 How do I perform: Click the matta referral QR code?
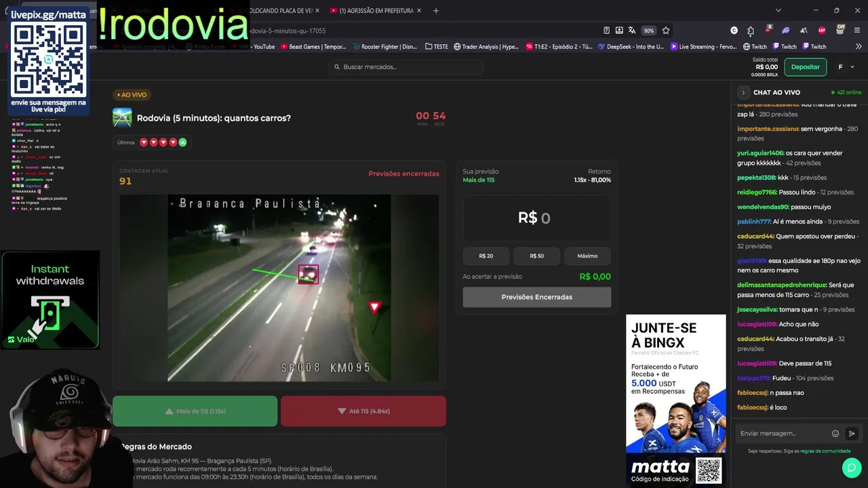708,470
